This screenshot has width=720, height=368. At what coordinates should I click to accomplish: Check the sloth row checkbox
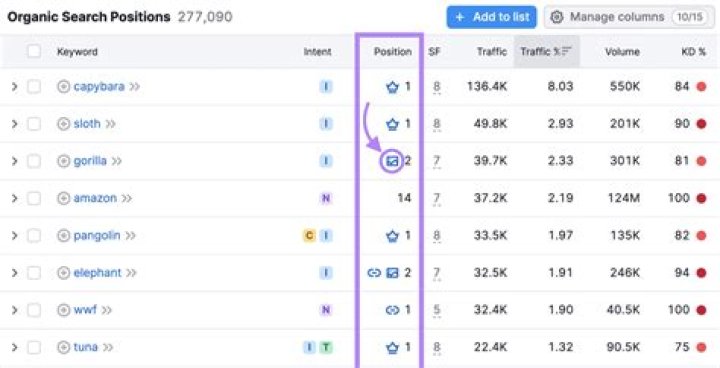(x=34, y=124)
